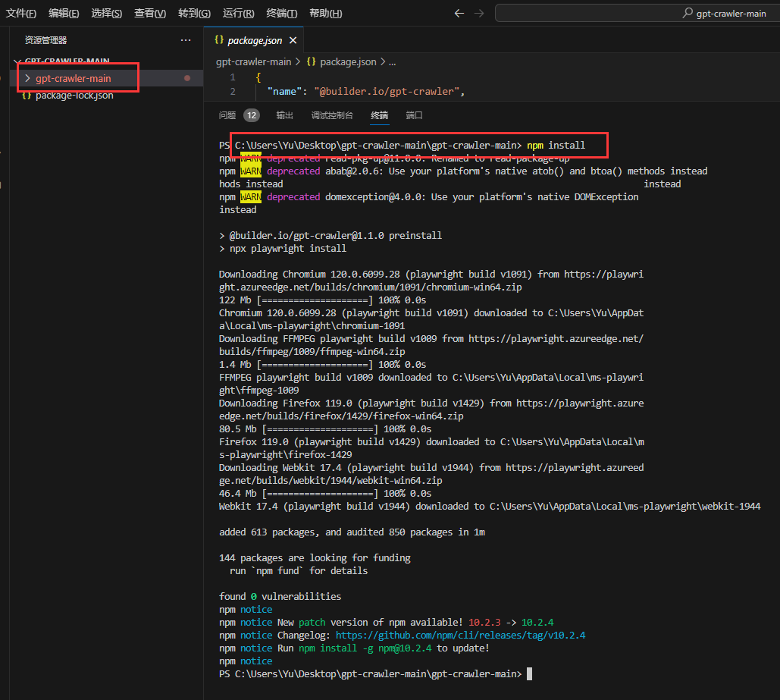Go back with the left arrow

459,14
